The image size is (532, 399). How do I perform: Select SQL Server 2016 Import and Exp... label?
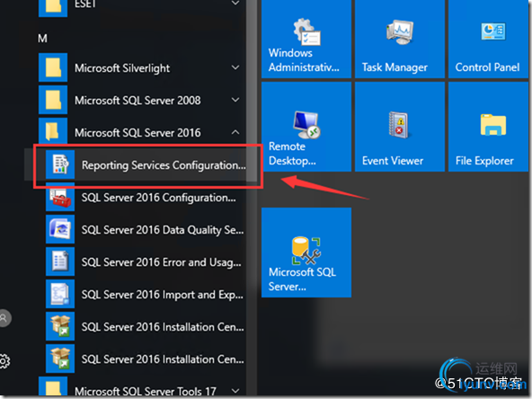pyautogui.click(x=163, y=295)
